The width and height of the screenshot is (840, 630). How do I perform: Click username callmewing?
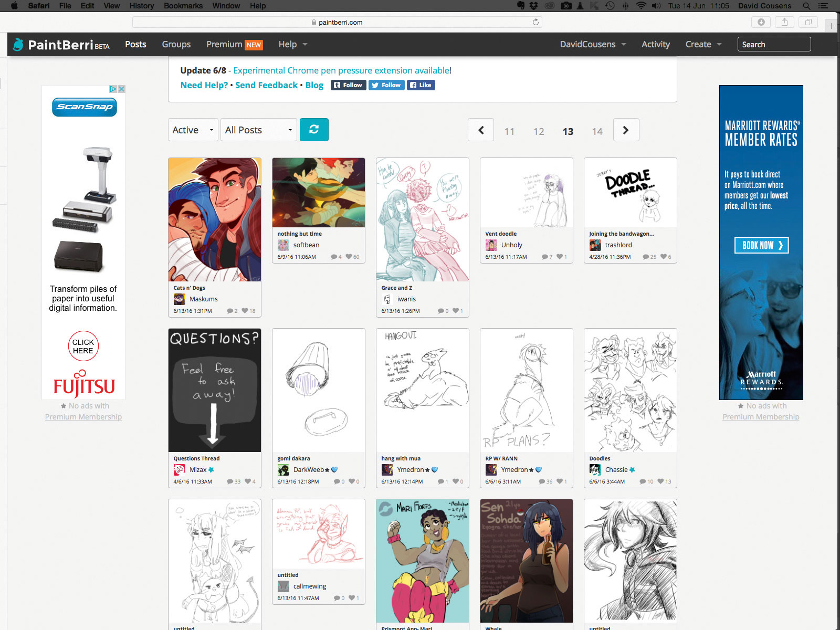click(310, 586)
